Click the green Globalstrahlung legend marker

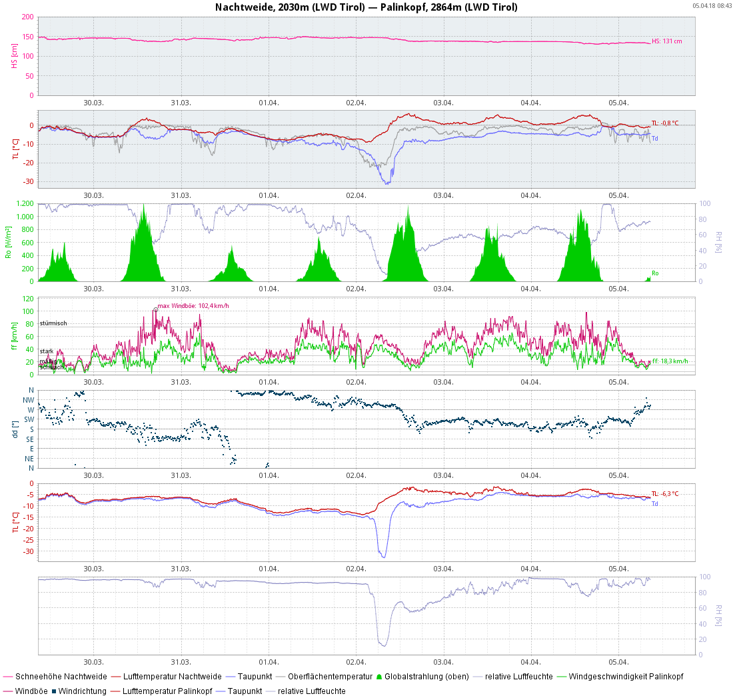click(x=379, y=676)
